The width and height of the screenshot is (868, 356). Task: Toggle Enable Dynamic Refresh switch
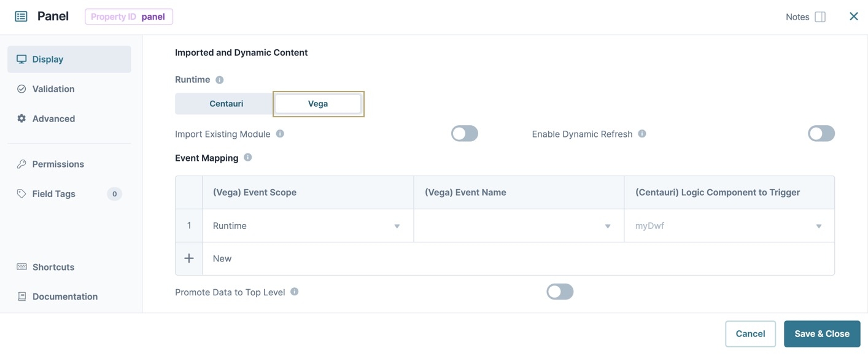click(821, 133)
